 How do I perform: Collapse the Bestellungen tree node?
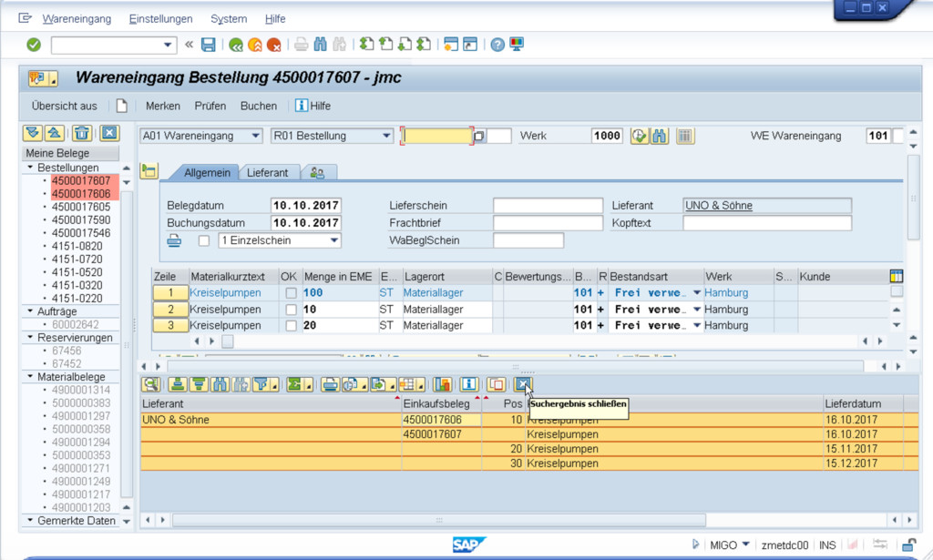[x=30, y=168]
